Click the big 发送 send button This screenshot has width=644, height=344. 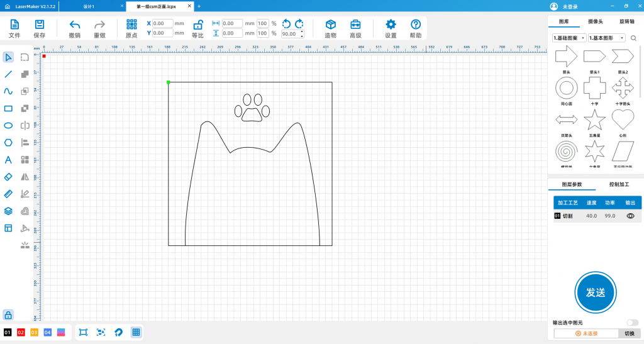(x=596, y=292)
